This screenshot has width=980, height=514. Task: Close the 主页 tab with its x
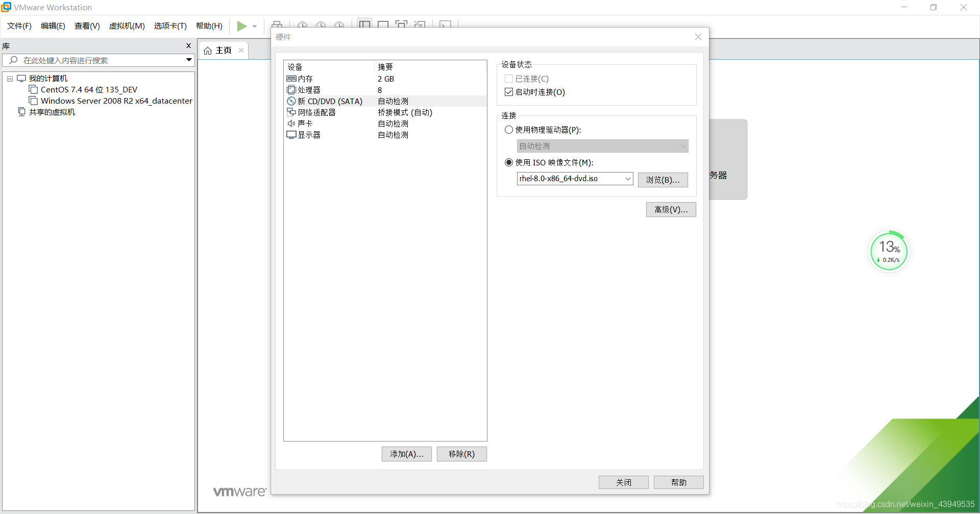pyautogui.click(x=241, y=50)
